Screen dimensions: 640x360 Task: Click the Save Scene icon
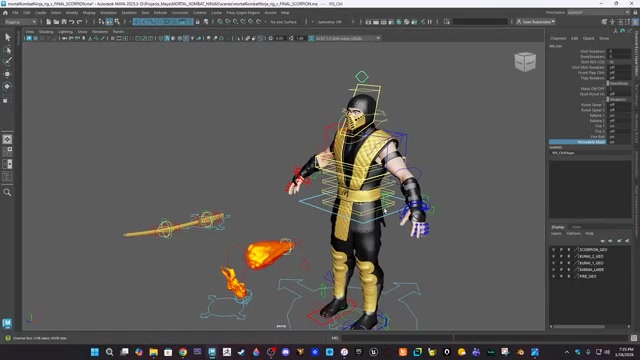(x=64, y=22)
